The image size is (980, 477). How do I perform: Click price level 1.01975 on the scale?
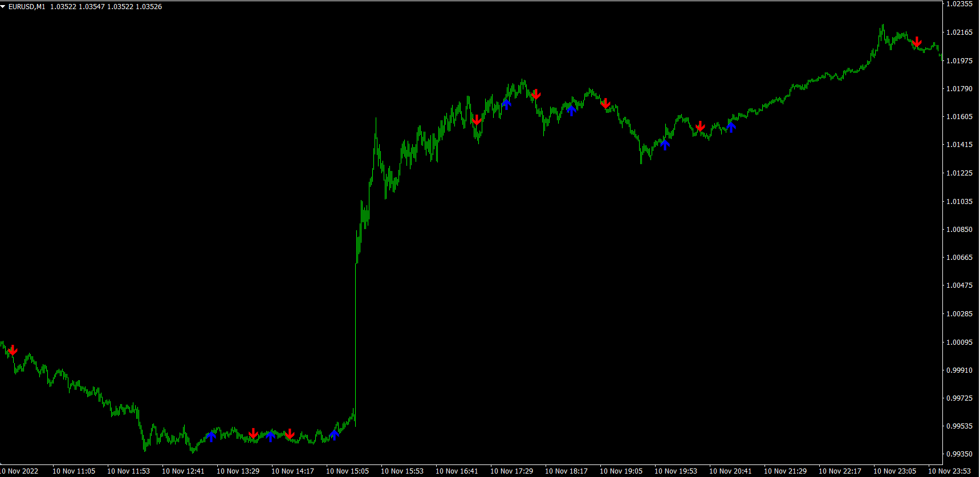(x=959, y=60)
